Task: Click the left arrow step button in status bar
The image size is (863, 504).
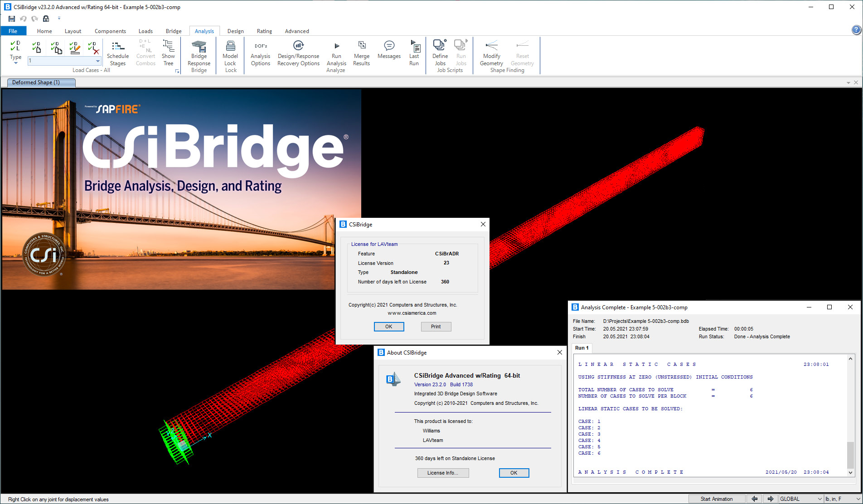Action: [755, 499]
